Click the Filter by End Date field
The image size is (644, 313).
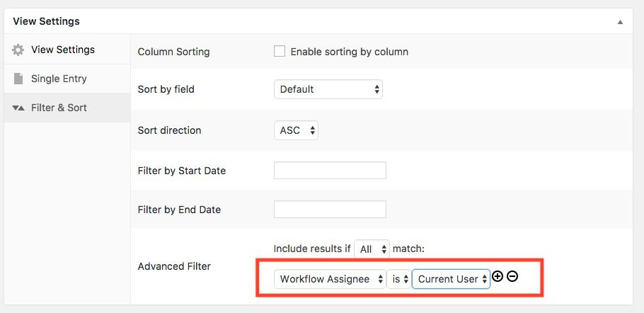[x=330, y=210]
